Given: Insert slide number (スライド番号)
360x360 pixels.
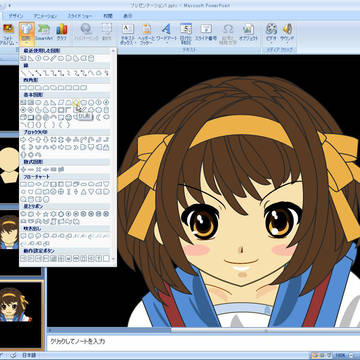Looking at the screenshot, I should coord(206,33).
